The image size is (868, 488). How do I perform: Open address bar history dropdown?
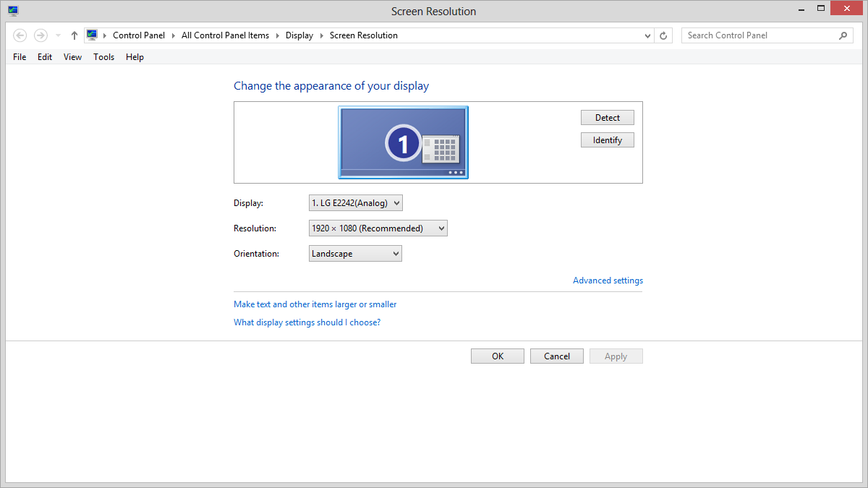pyautogui.click(x=647, y=35)
